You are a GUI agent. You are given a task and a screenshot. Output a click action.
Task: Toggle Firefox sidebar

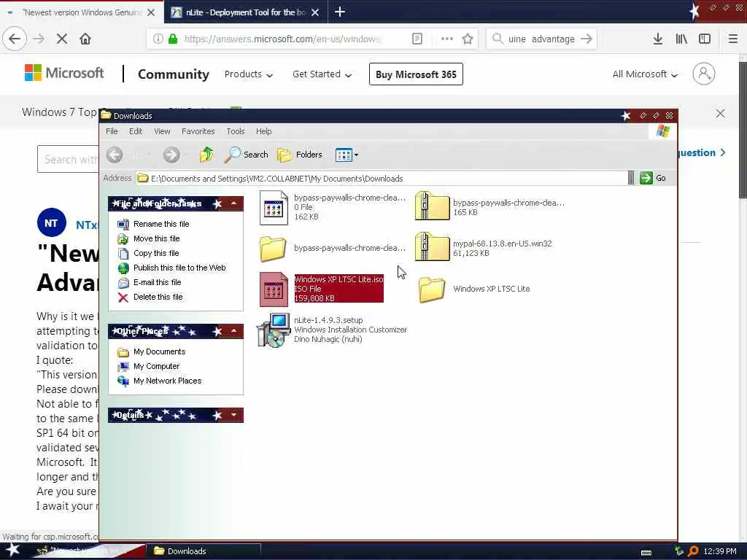(705, 39)
